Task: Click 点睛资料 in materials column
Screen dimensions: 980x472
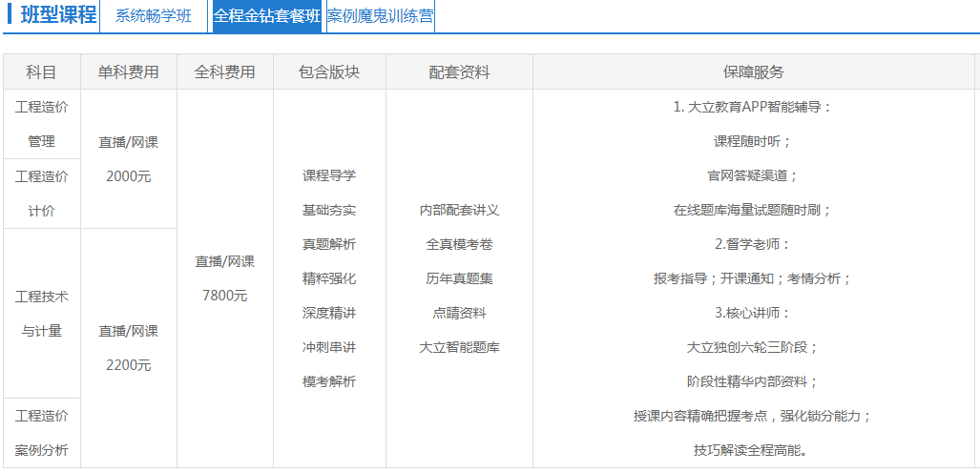Action: click(459, 313)
